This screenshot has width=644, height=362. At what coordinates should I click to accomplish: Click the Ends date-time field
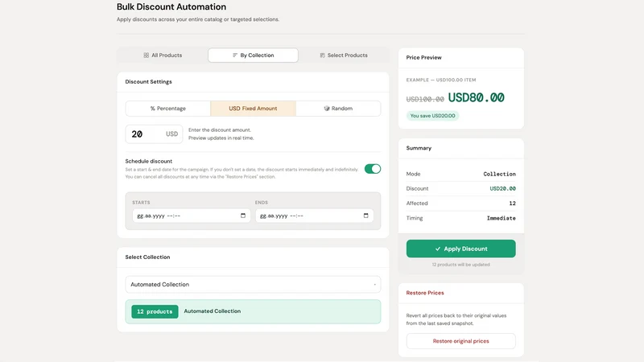pyautogui.click(x=314, y=216)
